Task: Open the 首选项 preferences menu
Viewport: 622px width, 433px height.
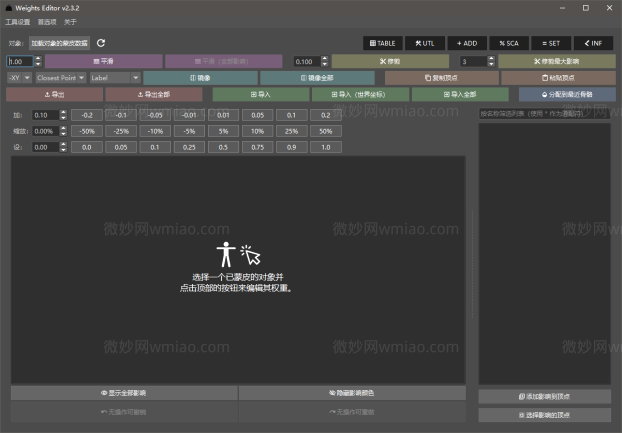Action: point(47,22)
